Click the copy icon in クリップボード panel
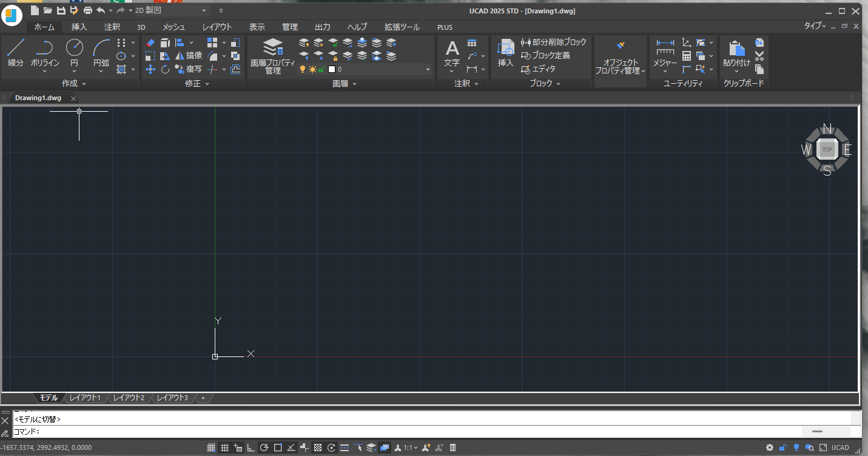This screenshot has height=456, width=868. click(759, 69)
